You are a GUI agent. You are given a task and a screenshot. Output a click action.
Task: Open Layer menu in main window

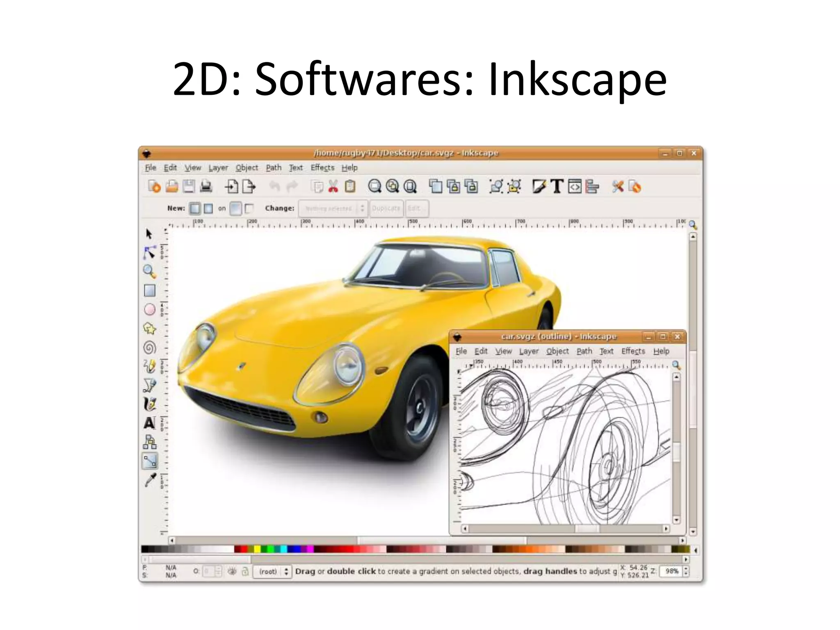218,167
